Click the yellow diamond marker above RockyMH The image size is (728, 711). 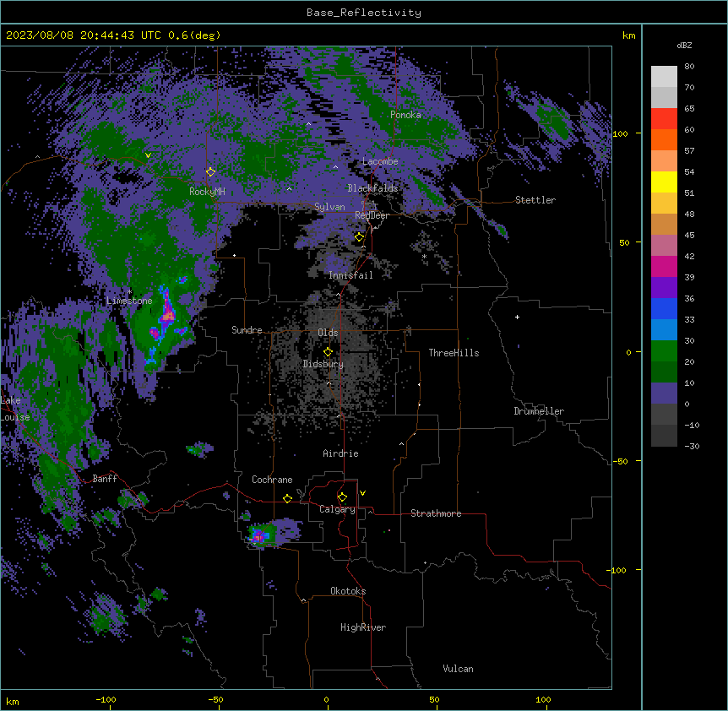pos(210,172)
